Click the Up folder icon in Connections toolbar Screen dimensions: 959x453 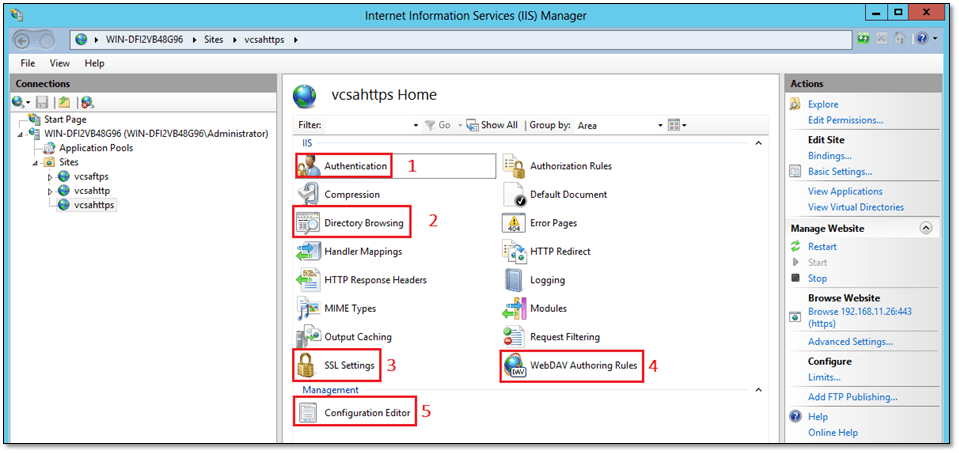[64, 103]
